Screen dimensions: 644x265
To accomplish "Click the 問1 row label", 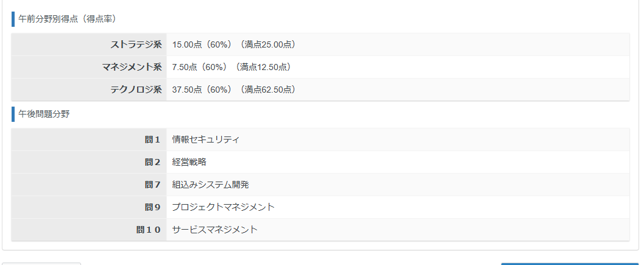I will click(x=152, y=140).
